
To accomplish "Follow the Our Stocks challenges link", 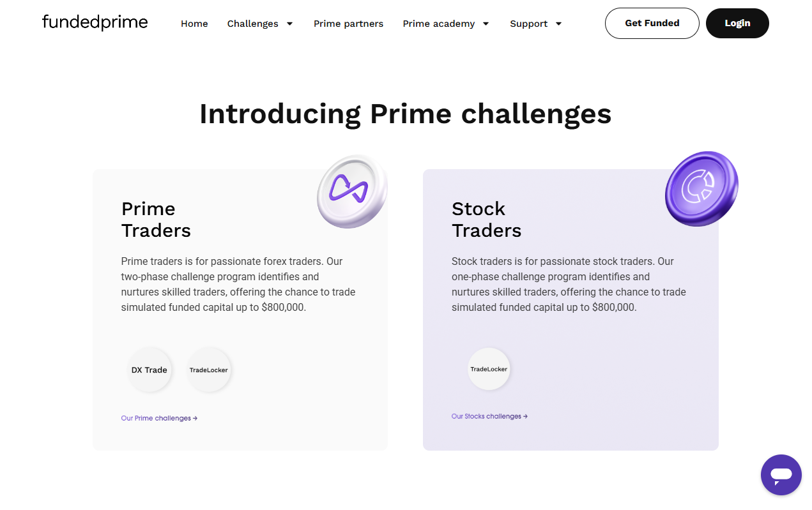I will (x=489, y=416).
